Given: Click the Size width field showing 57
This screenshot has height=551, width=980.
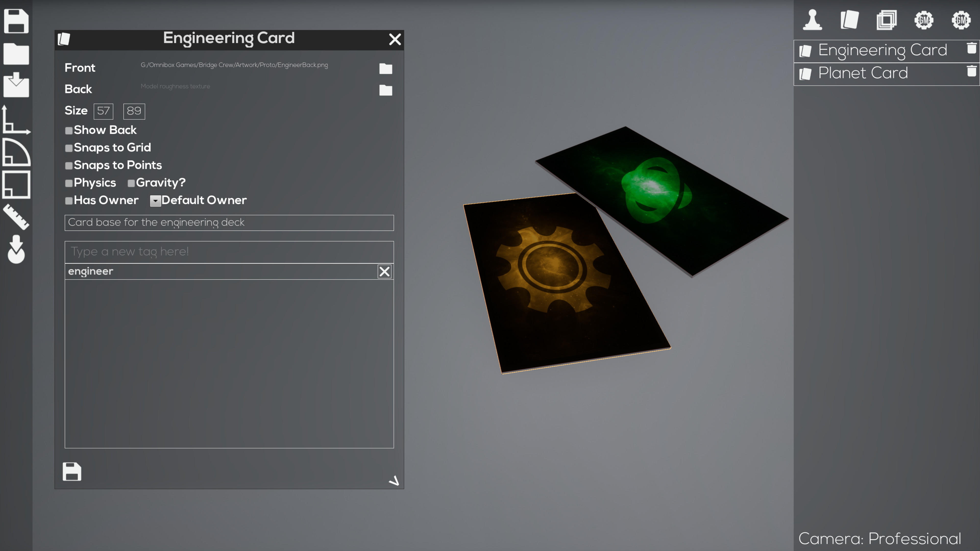Looking at the screenshot, I should click(103, 111).
